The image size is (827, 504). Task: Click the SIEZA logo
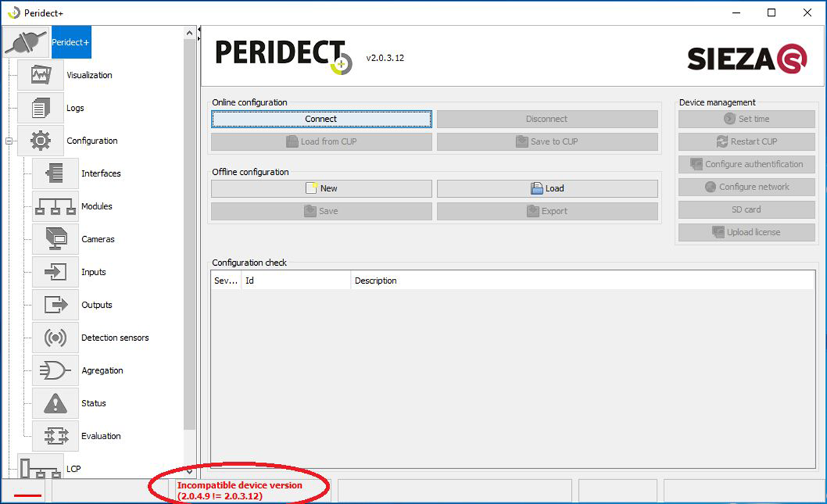click(x=747, y=59)
